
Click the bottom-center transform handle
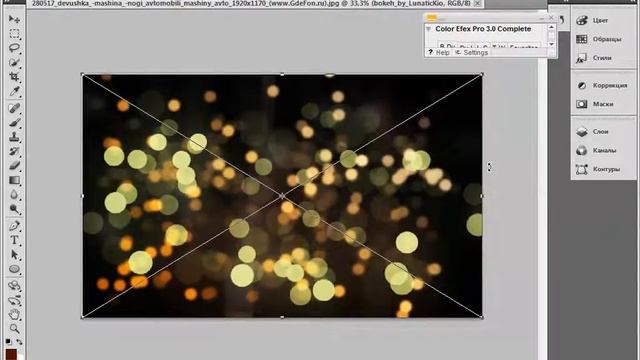tap(282, 317)
